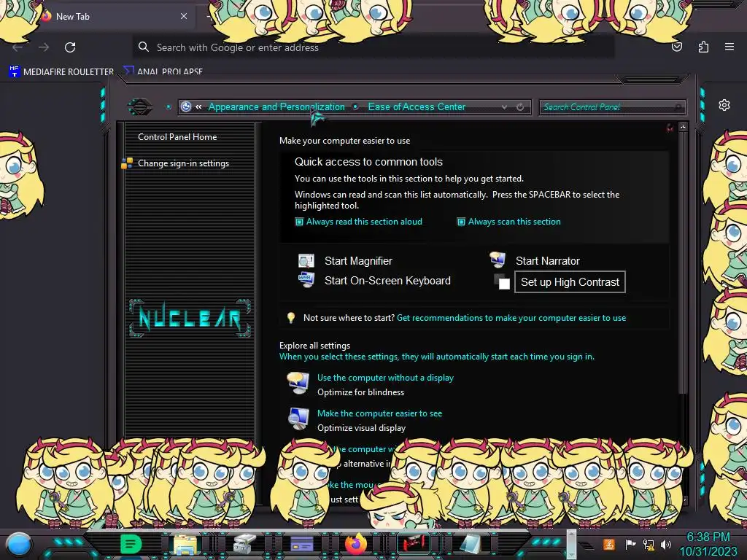Click Set up High Contrast
The width and height of the screenshot is (747, 560).
570,282
